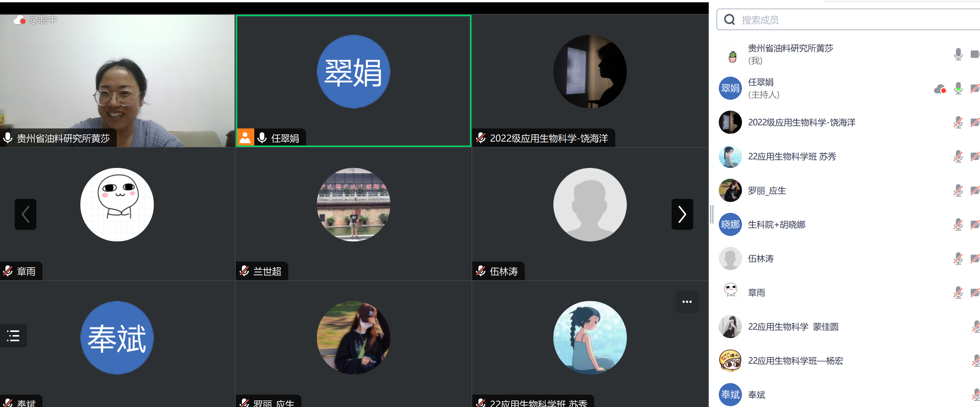Screen dimensions: 980x407
Task: Select 生科院+胡晓娜 in the member list
Action: click(777, 224)
